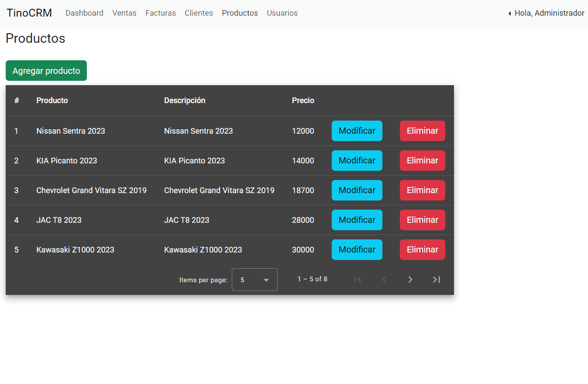Click Modificar for Kawasaki Z1000 2023
The image size is (588, 384).
click(x=357, y=250)
